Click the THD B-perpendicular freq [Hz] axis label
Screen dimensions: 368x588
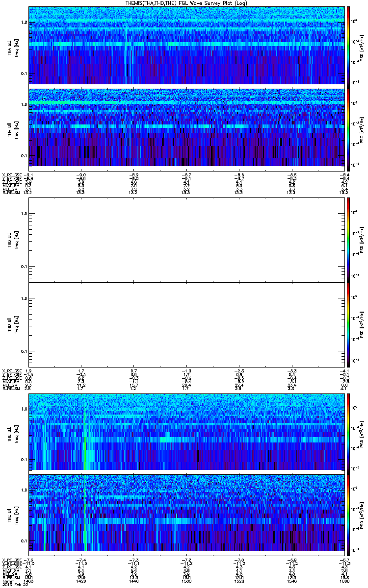(x=16, y=240)
